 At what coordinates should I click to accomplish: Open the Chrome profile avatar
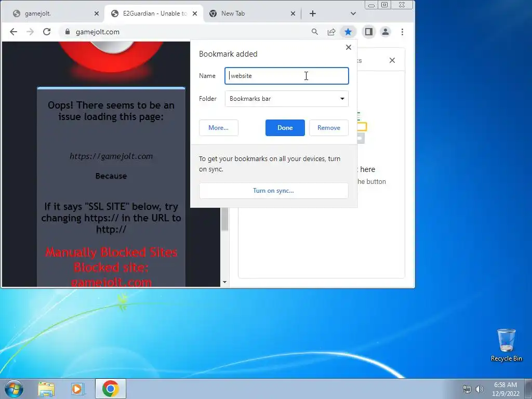point(385,32)
